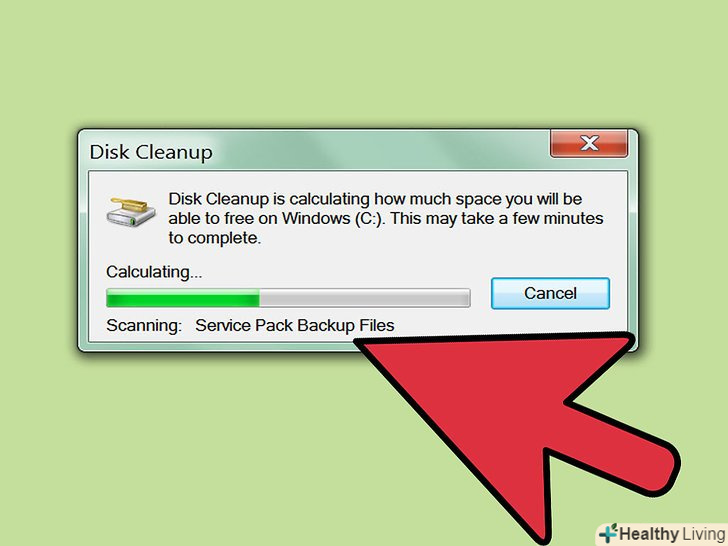This screenshot has width=728, height=546.
Task: Click the Windows (C:) drive mention
Action: pos(332,218)
